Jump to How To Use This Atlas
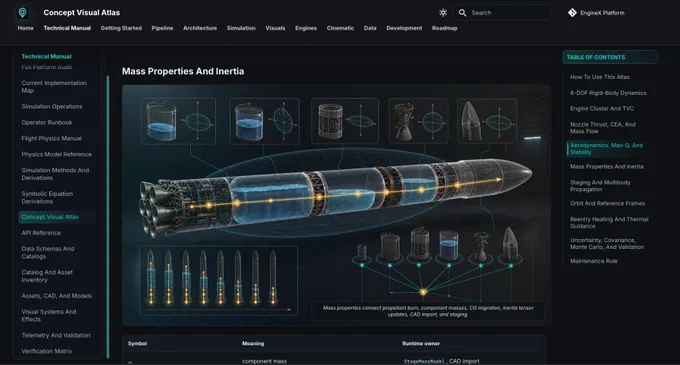The height and width of the screenshot is (365, 680). [600, 77]
